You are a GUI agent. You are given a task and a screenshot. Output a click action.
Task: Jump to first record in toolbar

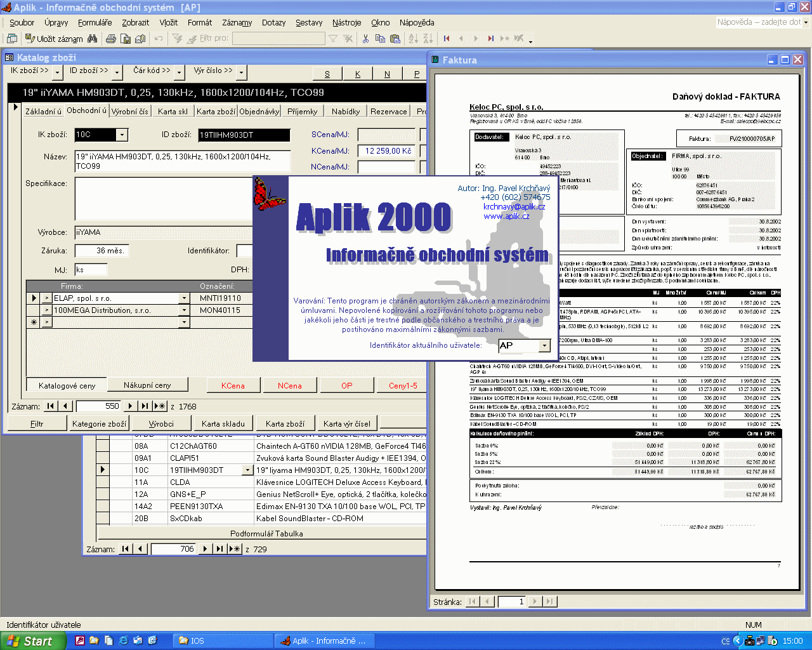click(447, 39)
